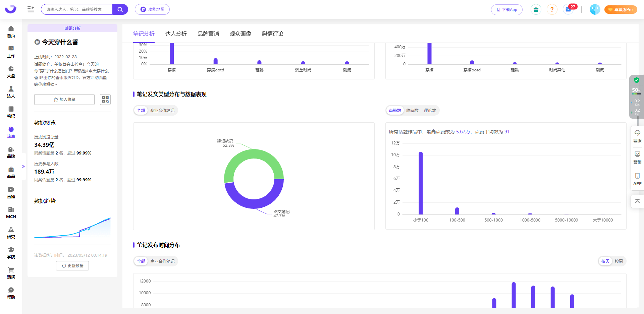Screen dimensions: 644x314
Task: Collapse the sidebar menu with the hamburger icon
Action: pyautogui.click(x=31, y=9)
